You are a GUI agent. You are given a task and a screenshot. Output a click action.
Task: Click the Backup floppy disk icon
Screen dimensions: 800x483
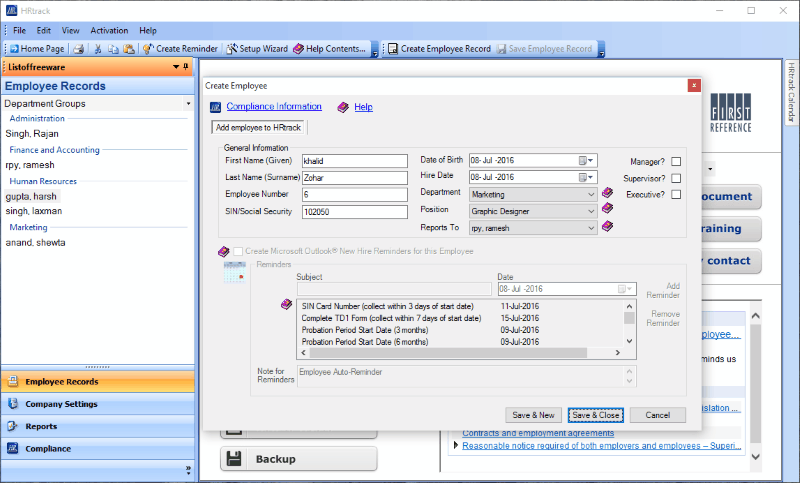pyautogui.click(x=234, y=459)
